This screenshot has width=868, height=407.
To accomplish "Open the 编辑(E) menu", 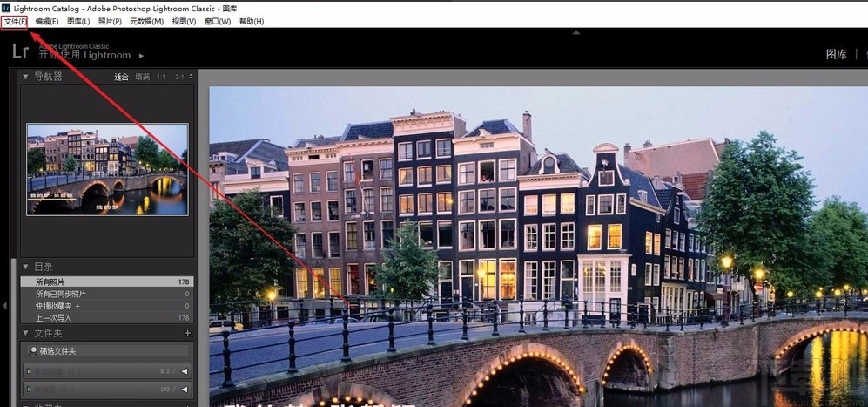I will 46,22.
